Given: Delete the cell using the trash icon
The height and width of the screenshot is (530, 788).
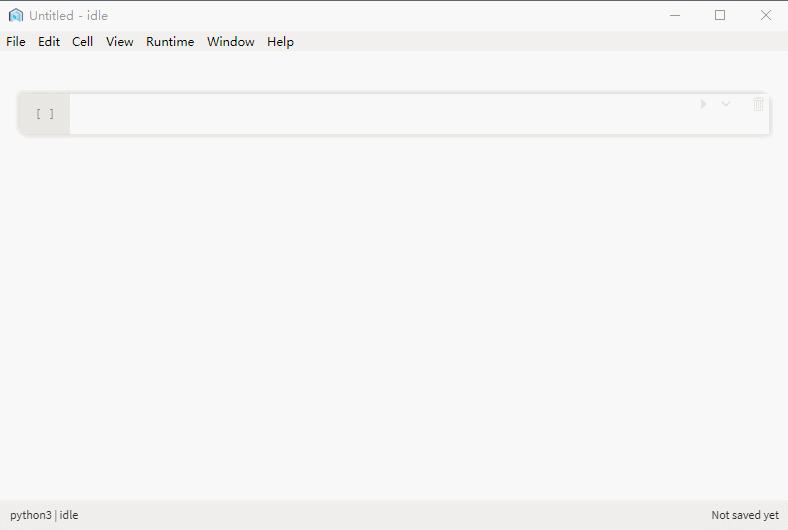Looking at the screenshot, I should (x=758, y=104).
